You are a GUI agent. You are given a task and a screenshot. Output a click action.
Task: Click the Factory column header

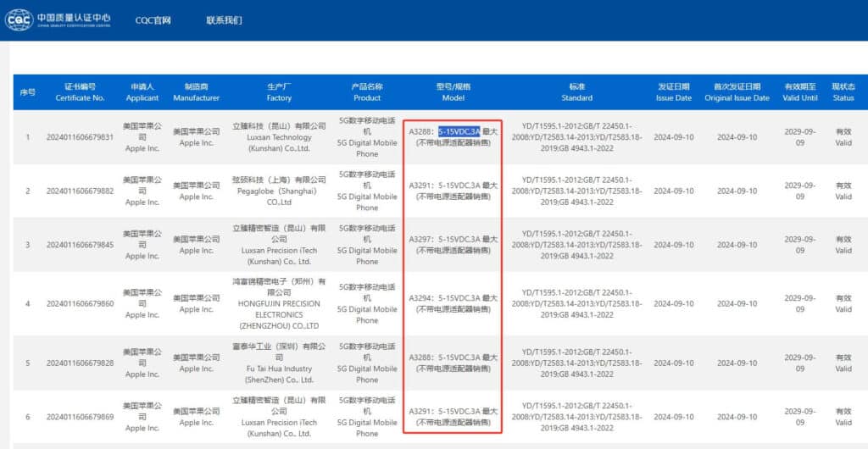tap(279, 92)
